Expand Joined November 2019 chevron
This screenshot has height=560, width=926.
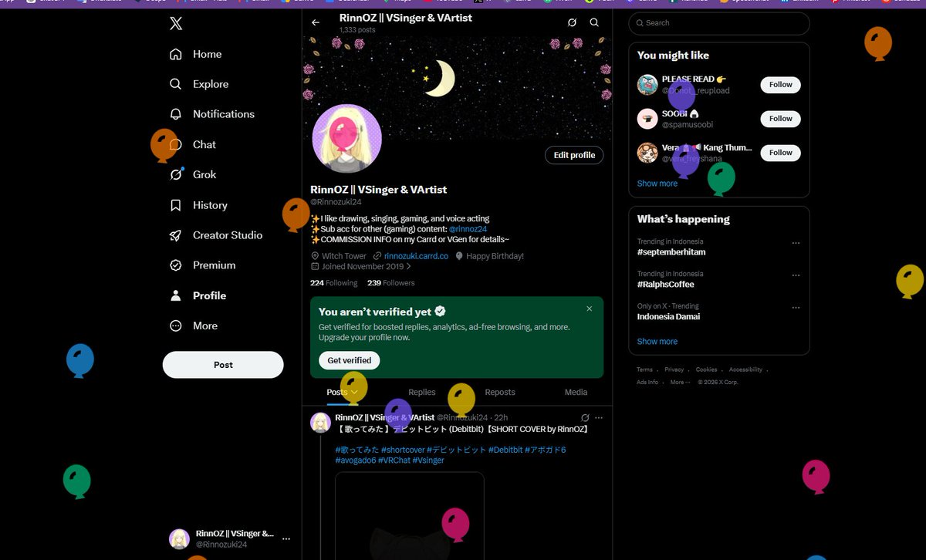point(408,266)
